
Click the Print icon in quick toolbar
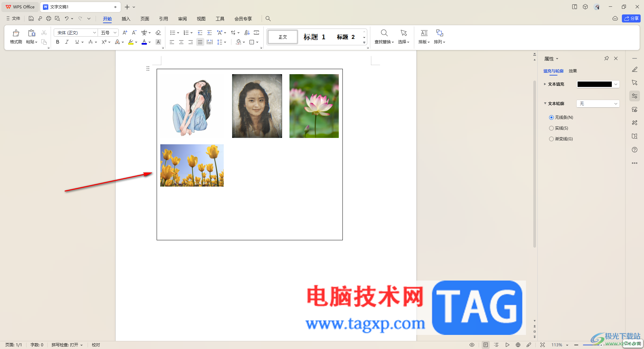point(49,18)
